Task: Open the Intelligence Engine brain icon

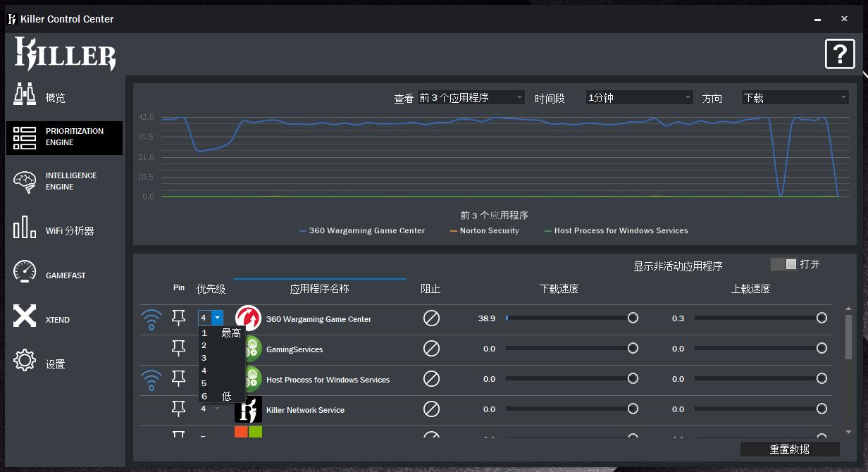Action: pyautogui.click(x=25, y=182)
